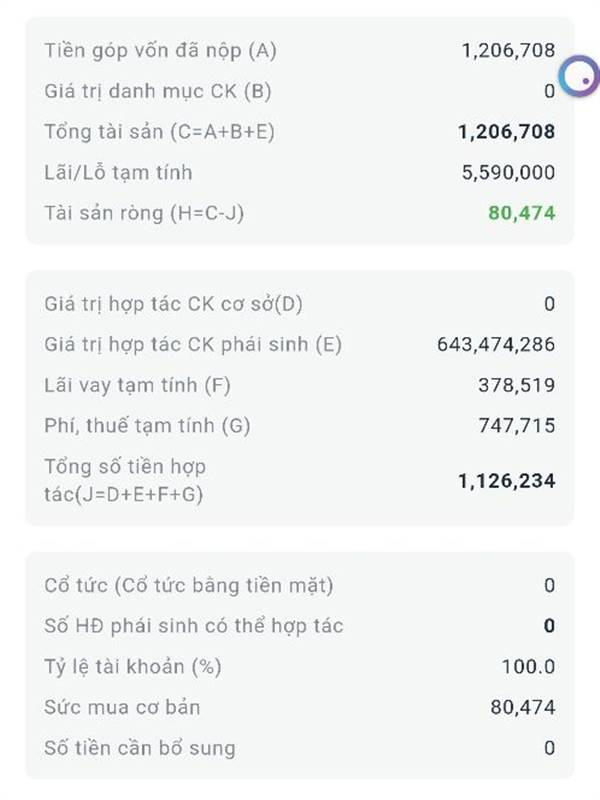
Task: Tap the floating circular assistant icon
Action: [578, 76]
